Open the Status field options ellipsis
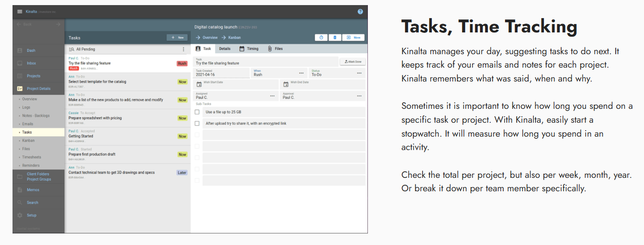Screen dimensions: 644x245 [359, 73]
